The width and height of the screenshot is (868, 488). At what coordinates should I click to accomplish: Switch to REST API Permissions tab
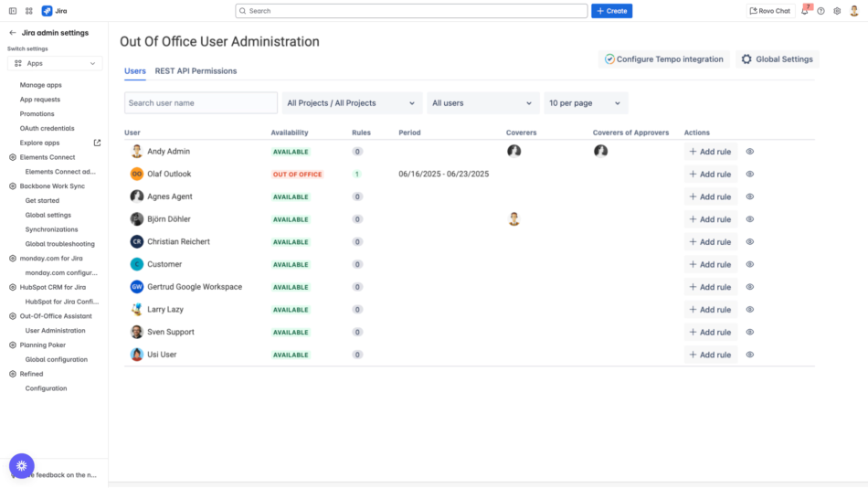point(196,71)
